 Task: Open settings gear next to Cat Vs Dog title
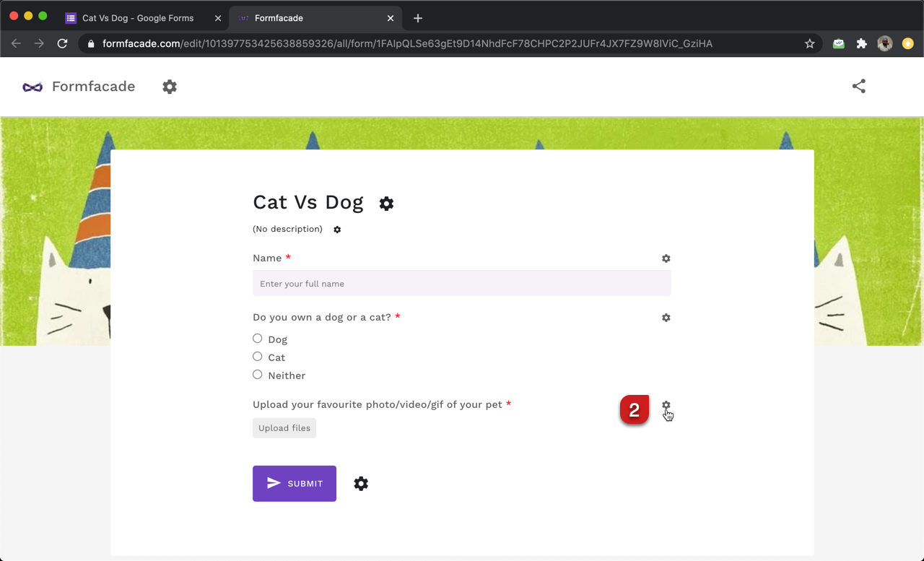pyautogui.click(x=386, y=204)
